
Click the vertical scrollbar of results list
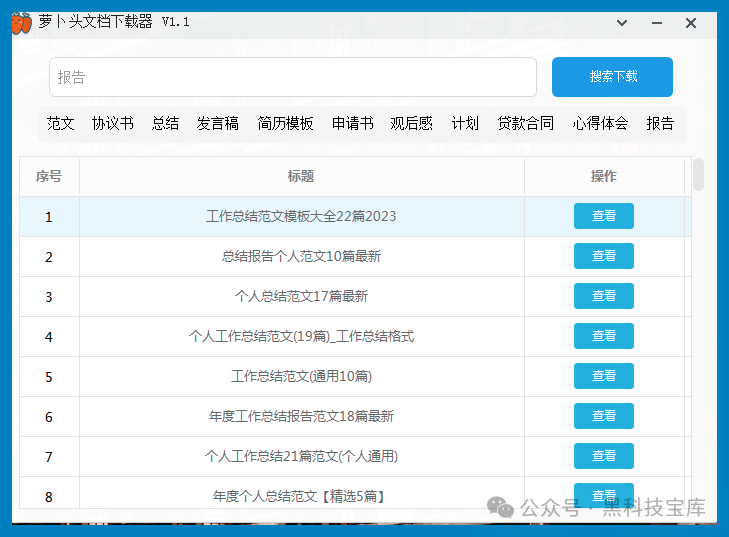pos(698,175)
